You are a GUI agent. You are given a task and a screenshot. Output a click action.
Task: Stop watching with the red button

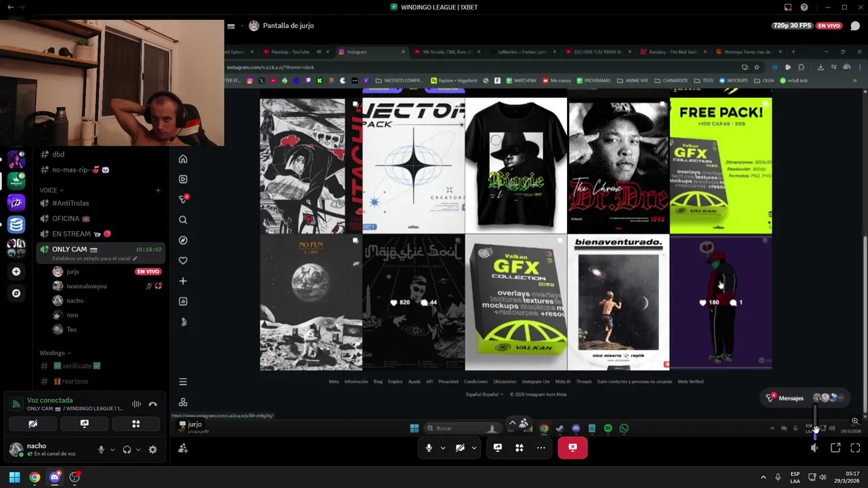coord(572,448)
